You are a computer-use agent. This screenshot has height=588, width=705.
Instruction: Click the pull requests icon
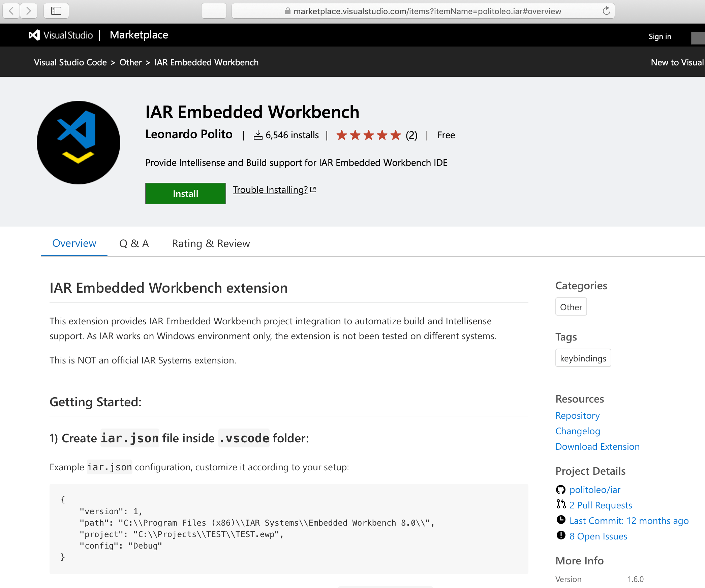point(561,504)
